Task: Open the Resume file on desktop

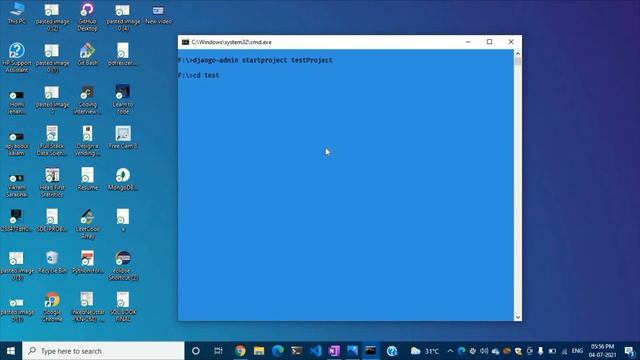Action: (87, 179)
